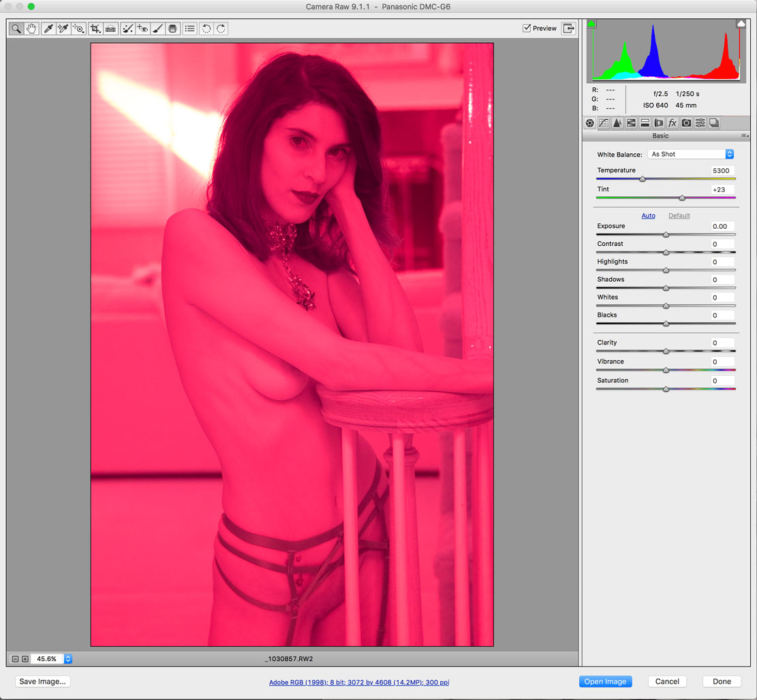Select the Hand tool
The width and height of the screenshot is (757, 700).
click(31, 29)
